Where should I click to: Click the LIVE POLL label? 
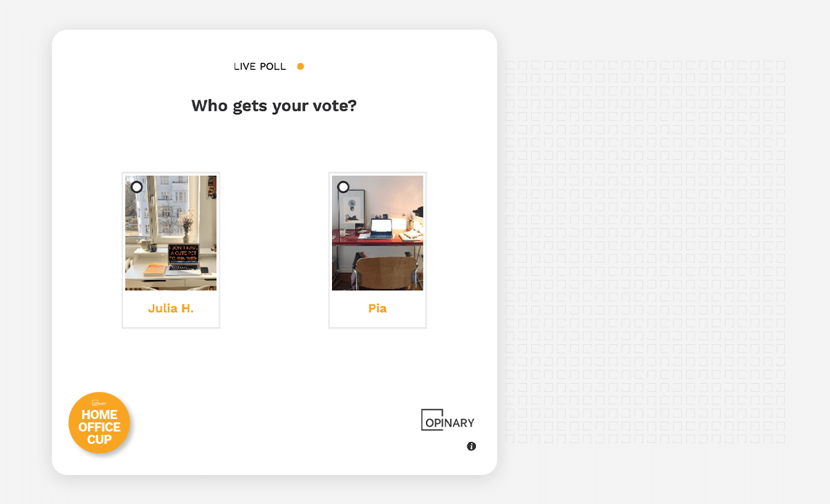coord(260,66)
